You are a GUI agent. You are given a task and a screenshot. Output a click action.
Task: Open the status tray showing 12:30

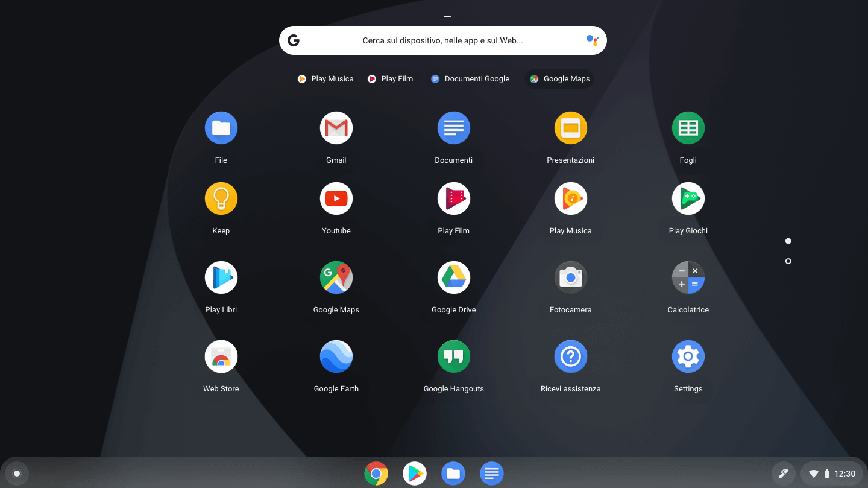tap(832, 474)
